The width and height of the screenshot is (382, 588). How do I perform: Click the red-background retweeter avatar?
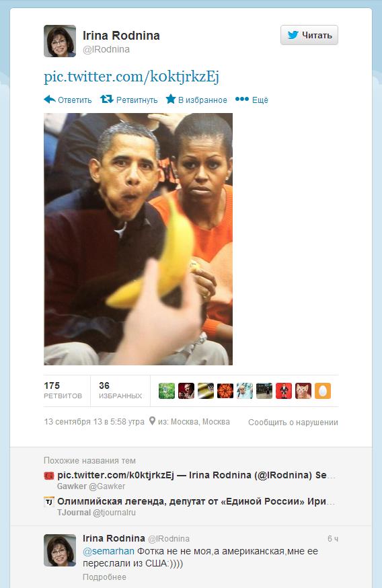284,391
